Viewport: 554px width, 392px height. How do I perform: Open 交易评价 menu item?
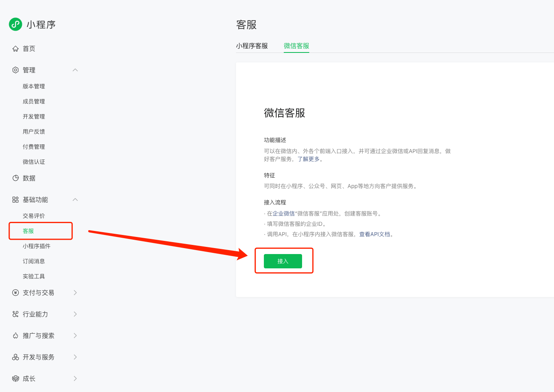(34, 216)
